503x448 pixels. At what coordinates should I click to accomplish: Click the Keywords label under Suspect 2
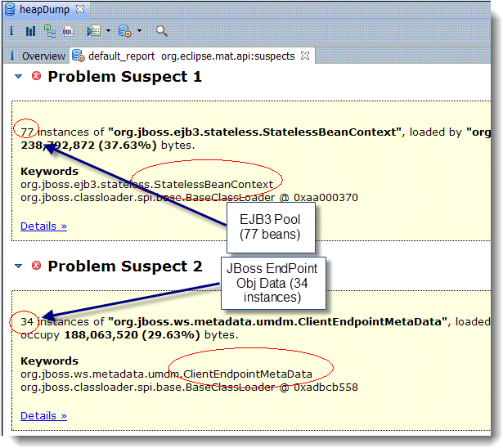pyautogui.click(x=49, y=361)
